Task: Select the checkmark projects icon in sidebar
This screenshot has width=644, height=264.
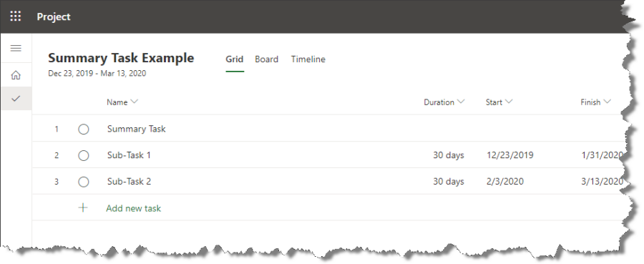Action: tap(16, 99)
